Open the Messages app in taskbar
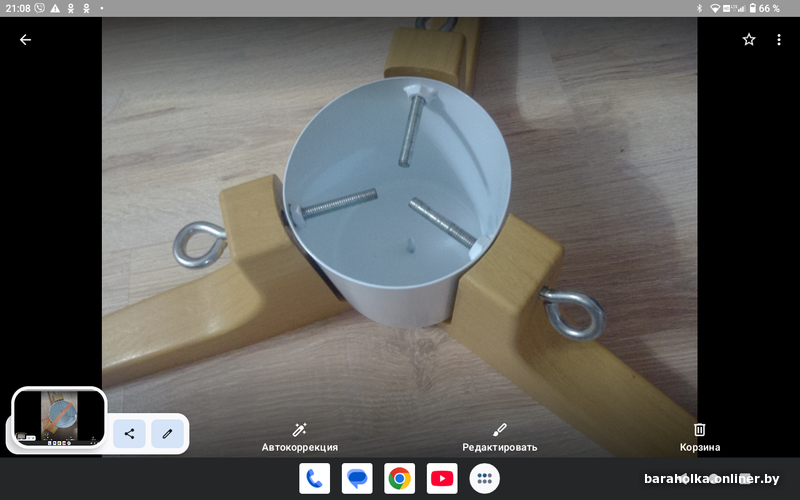 tap(357, 479)
